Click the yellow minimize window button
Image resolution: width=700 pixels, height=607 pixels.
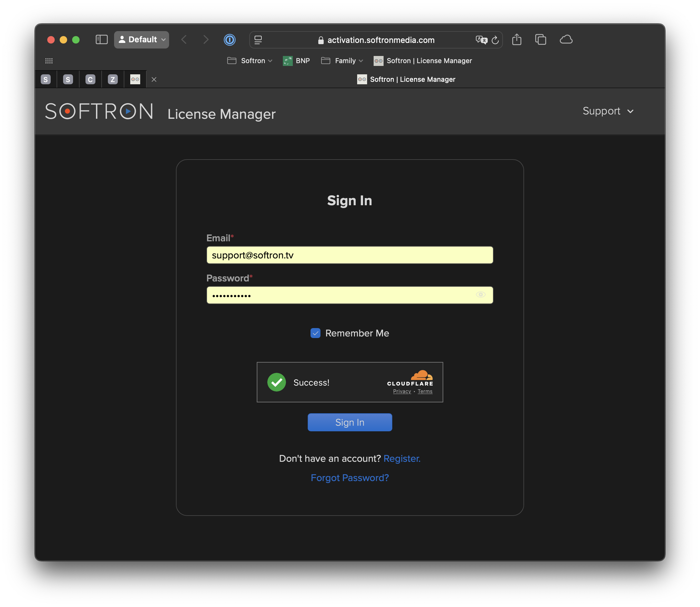63,39
